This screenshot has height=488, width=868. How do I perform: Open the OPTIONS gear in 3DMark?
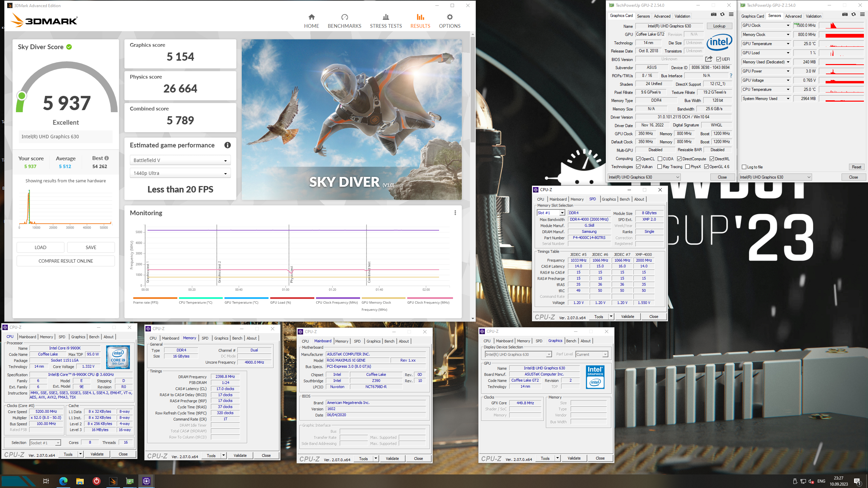[x=450, y=21]
